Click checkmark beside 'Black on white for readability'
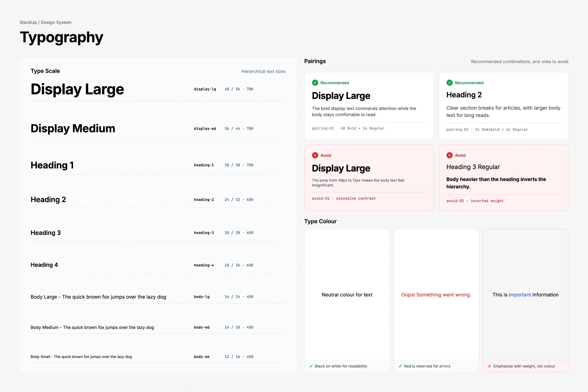This screenshot has height=392, width=588. (x=311, y=366)
